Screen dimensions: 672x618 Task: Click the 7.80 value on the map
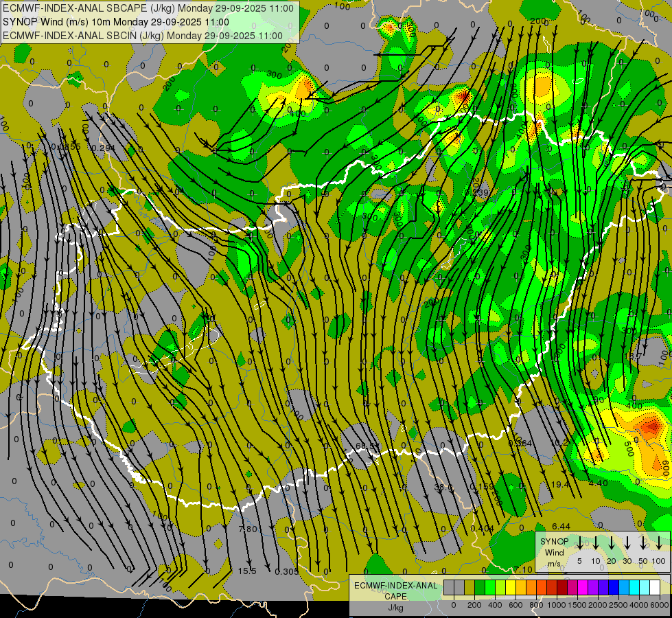click(x=248, y=529)
